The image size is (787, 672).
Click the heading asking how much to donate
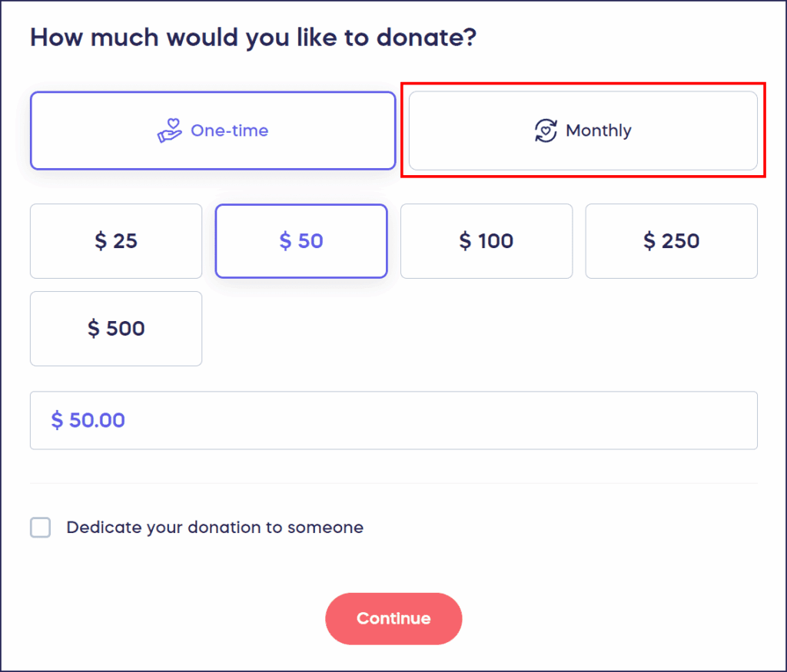click(252, 37)
